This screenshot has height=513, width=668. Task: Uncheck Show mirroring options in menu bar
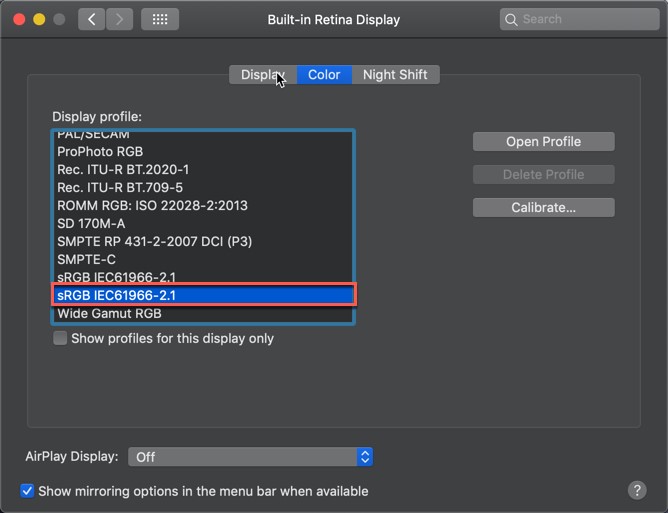tap(27, 491)
